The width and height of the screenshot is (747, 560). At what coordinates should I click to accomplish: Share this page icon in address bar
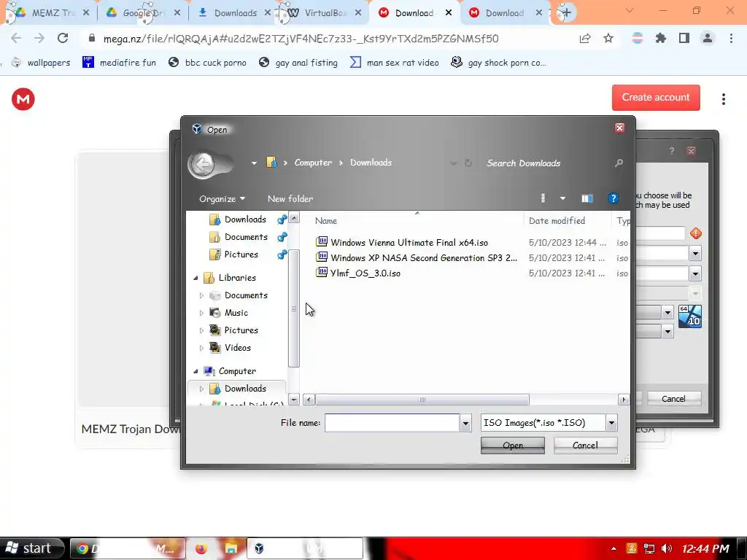point(585,38)
